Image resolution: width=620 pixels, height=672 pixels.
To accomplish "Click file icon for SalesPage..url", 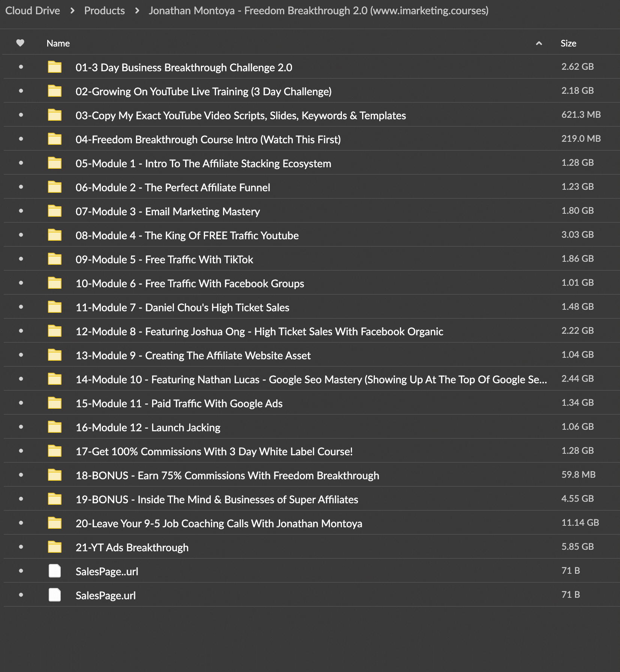I will tap(55, 571).
